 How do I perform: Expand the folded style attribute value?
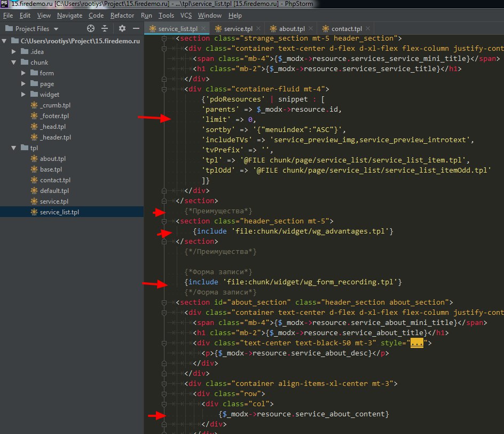(x=417, y=343)
